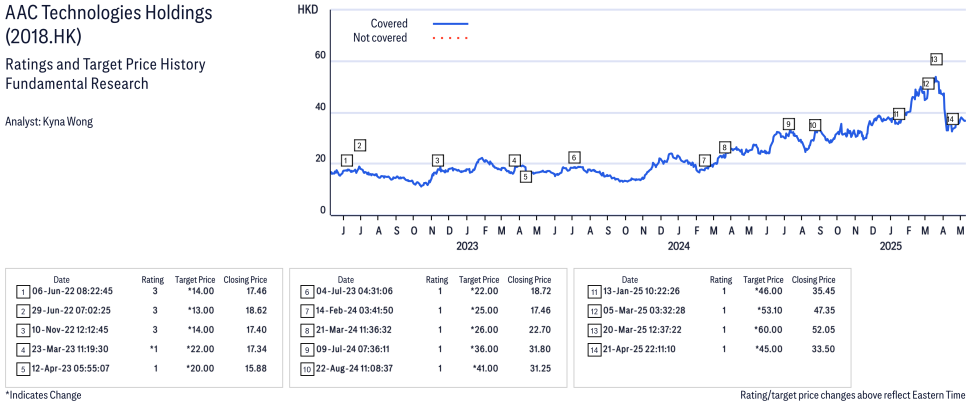Click the 2024 year label on the x-axis

[679, 246]
